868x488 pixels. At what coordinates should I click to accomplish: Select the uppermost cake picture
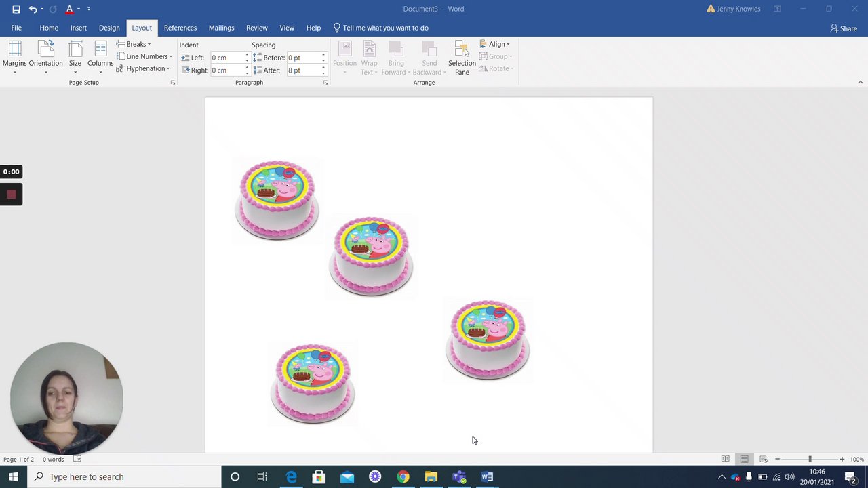(277, 200)
